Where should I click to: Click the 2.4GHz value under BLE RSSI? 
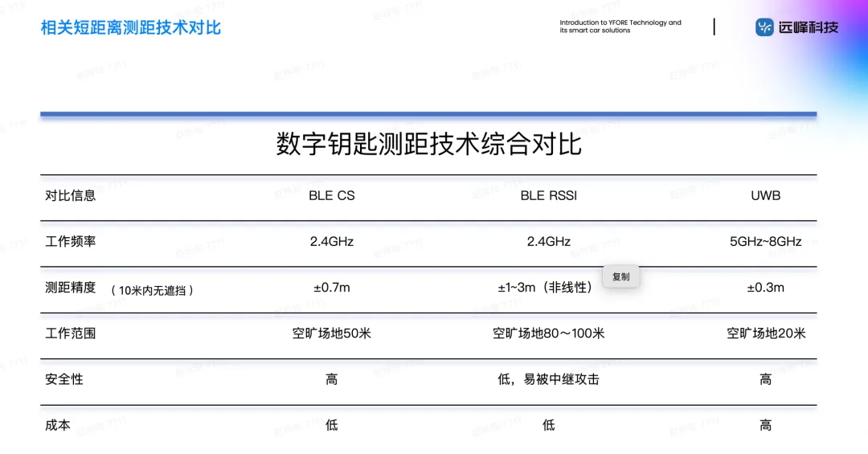tap(549, 241)
